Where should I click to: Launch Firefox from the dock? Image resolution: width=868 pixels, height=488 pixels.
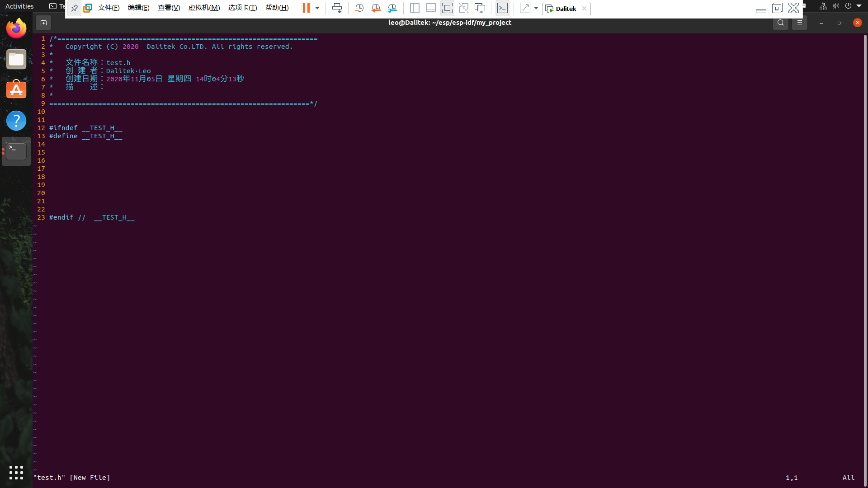[16, 28]
